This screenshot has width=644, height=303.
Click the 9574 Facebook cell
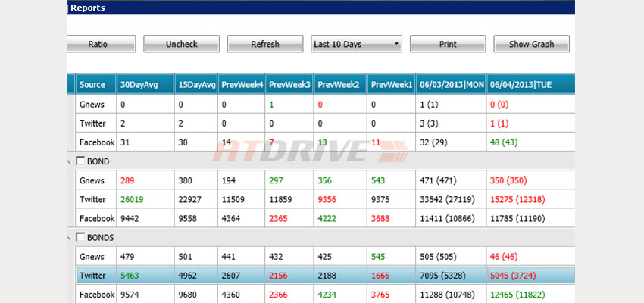[x=145, y=295]
